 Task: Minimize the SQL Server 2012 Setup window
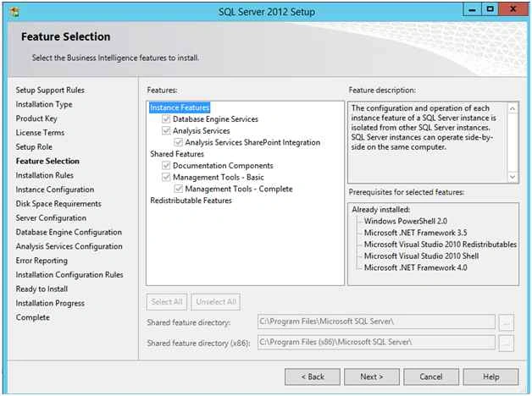472,9
